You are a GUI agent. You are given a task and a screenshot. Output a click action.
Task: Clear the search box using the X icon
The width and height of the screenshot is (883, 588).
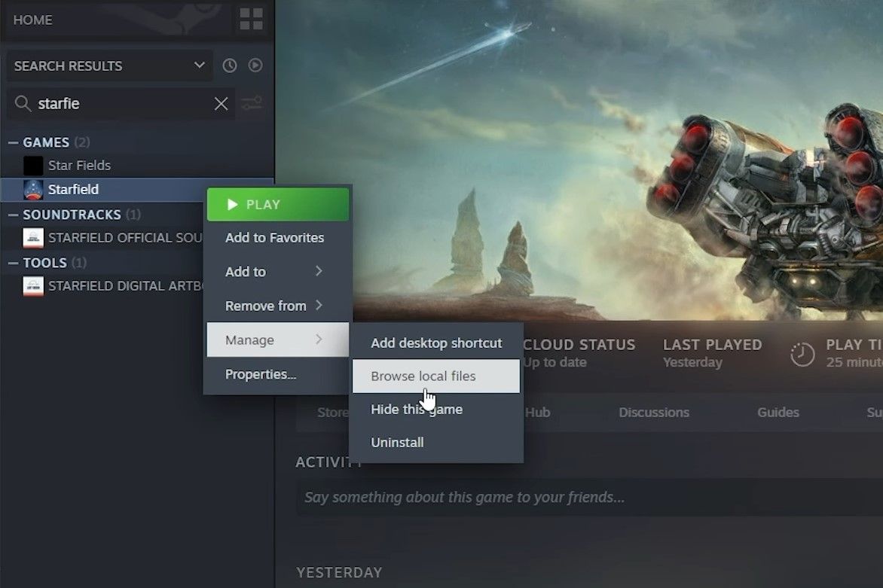pyautogui.click(x=221, y=103)
